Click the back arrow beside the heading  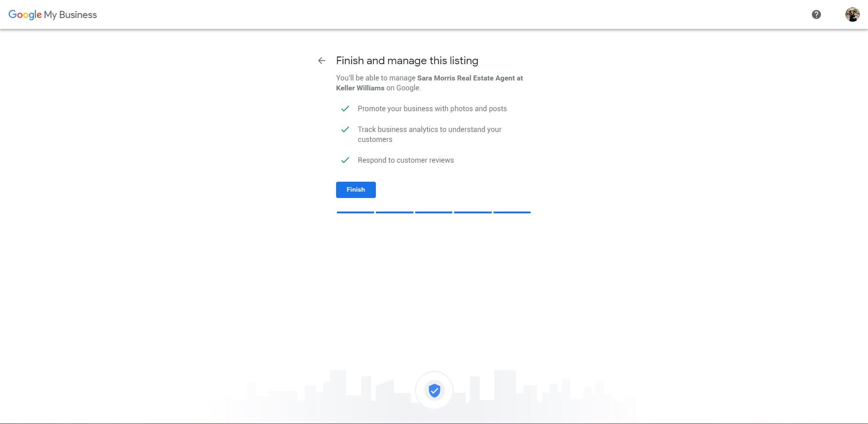pyautogui.click(x=322, y=61)
